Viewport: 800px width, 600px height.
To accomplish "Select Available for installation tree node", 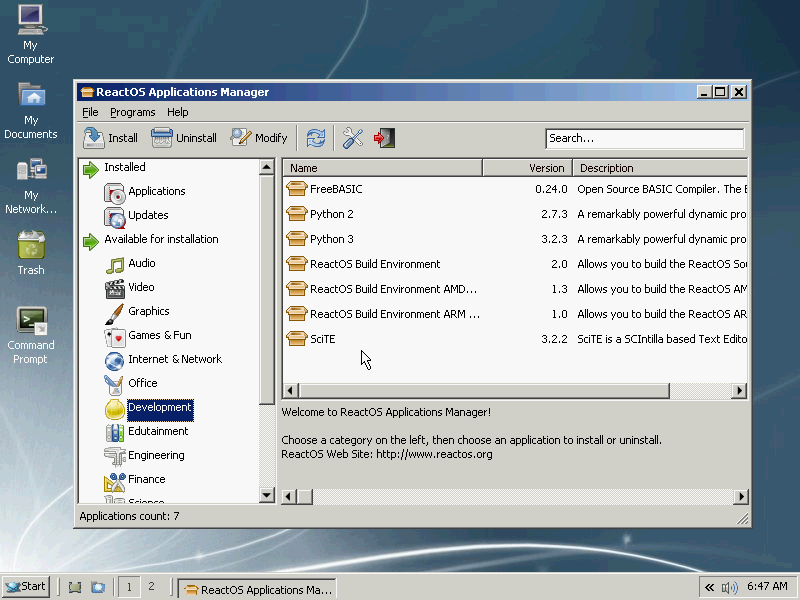I will 161,239.
